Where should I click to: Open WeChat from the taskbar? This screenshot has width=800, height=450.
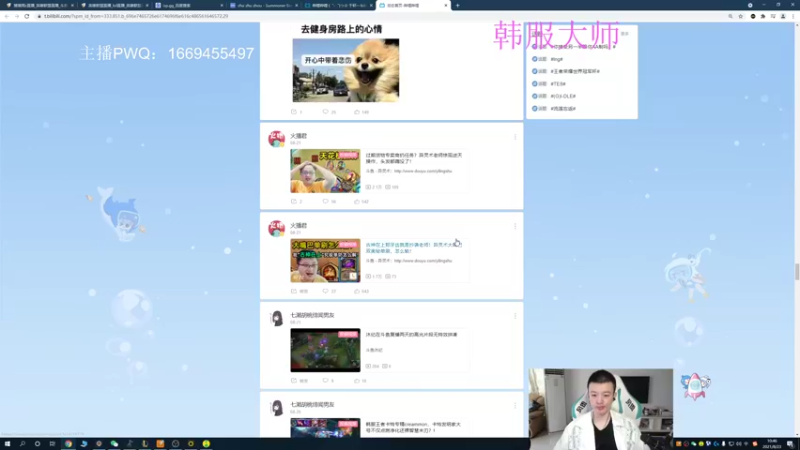click(114, 444)
